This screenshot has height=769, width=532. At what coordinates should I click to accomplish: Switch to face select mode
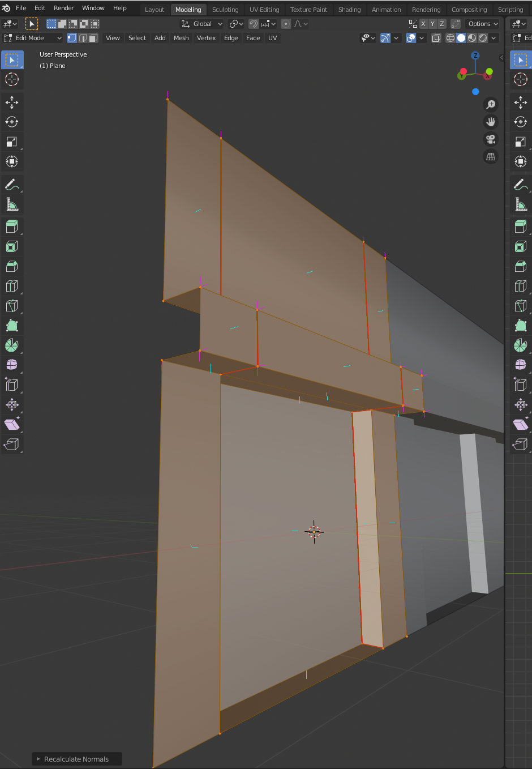tap(93, 38)
